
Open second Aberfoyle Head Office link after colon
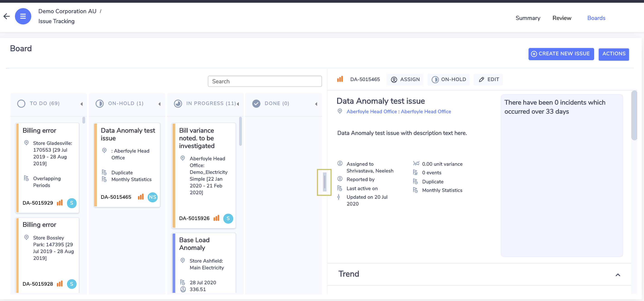[426, 111]
